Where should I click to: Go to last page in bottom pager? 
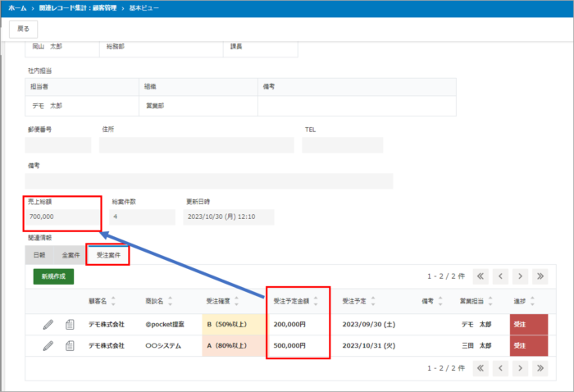[x=540, y=368]
